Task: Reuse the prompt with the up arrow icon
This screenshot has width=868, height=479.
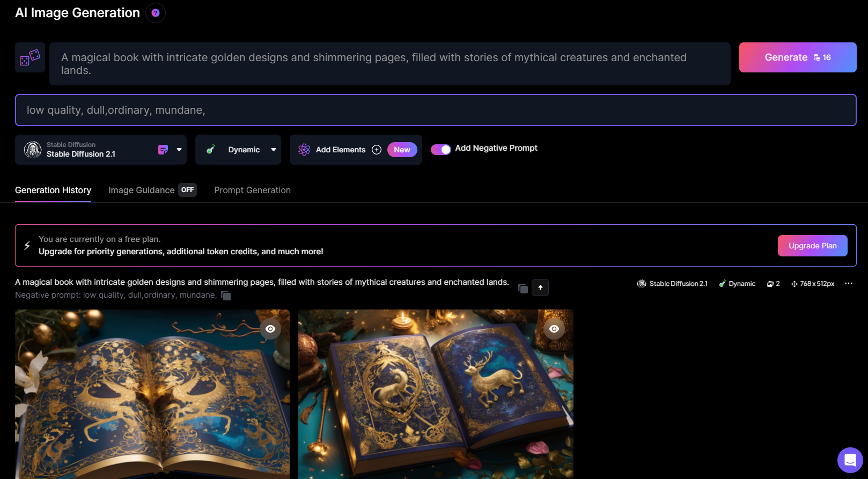Action: point(540,288)
